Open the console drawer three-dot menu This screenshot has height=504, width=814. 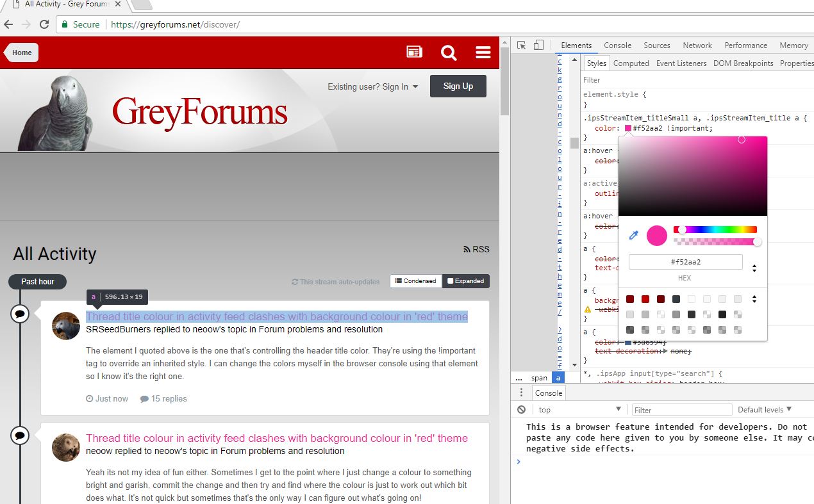pyautogui.click(x=522, y=393)
